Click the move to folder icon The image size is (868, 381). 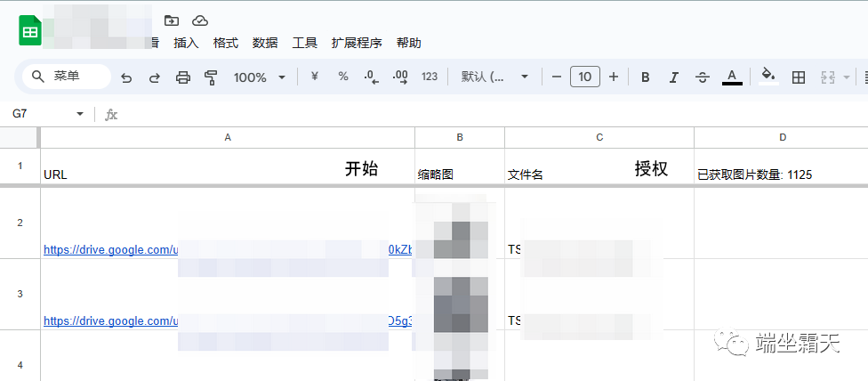pyautogui.click(x=172, y=21)
